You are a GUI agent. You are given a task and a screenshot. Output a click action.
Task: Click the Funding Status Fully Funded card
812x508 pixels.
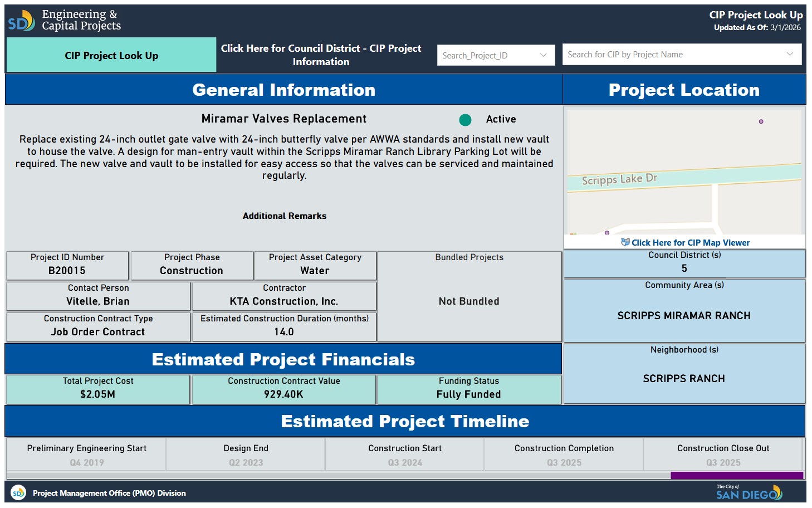tap(468, 388)
